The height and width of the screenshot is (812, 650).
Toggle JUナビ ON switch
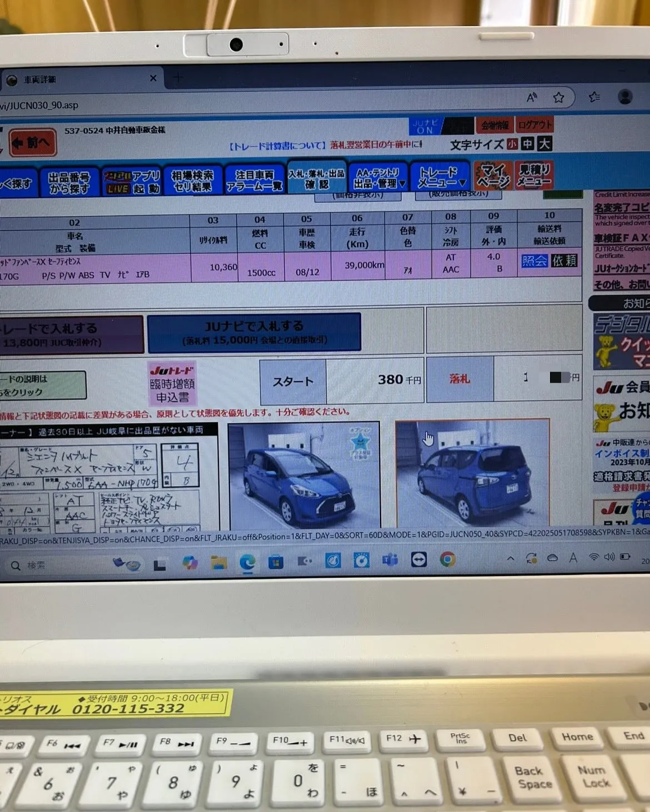click(427, 127)
